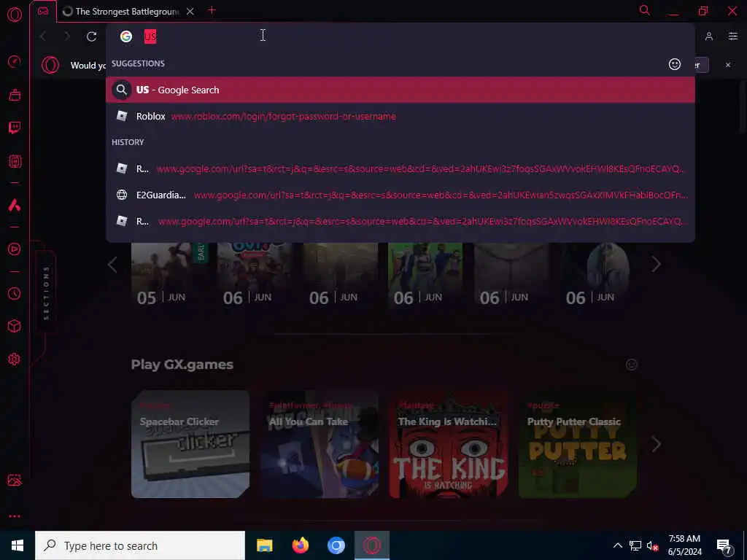Image resolution: width=747 pixels, height=560 pixels.
Task: Open GX Control speedometer icon in sidebar
Action: 15,61
